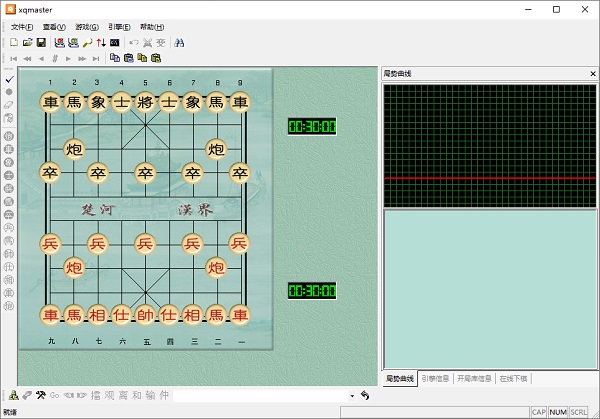Click the 变 variation toolbar icon
The height and width of the screenshot is (419, 600).
161,42
